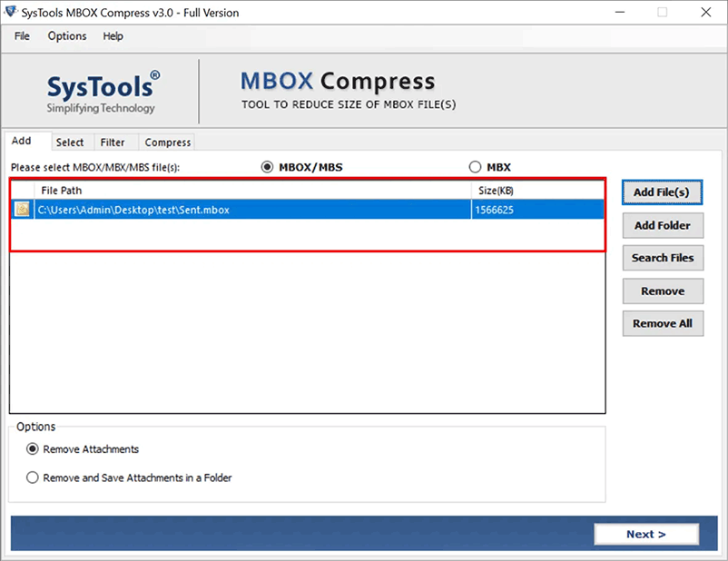Click the Add Folder button
728x561 pixels.
coord(662,225)
